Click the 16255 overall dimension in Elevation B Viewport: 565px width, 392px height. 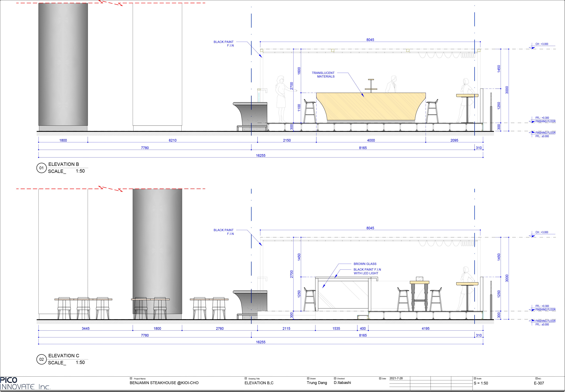pos(260,155)
